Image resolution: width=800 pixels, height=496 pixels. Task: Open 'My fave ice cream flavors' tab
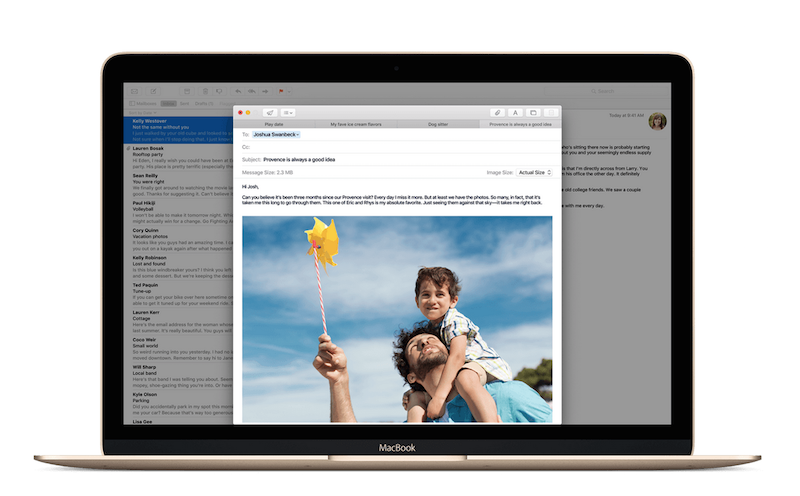click(x=356, y=124)
